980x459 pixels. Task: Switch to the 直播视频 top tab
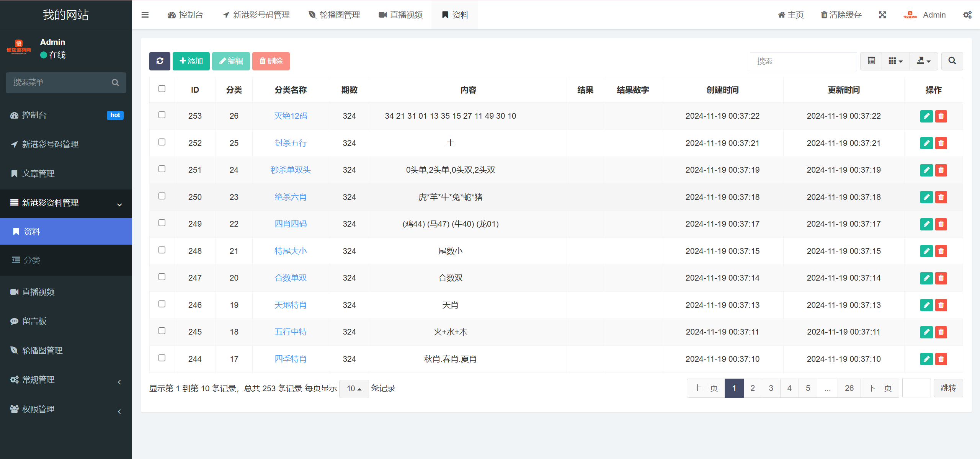pyautogui.click(x=401, y=15)
